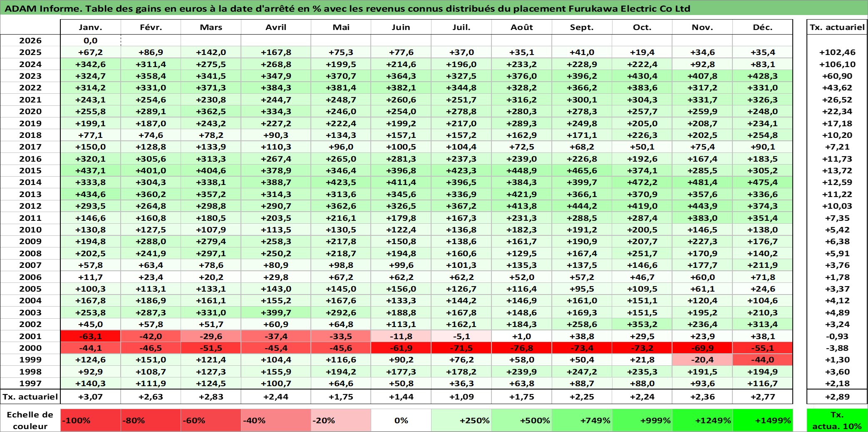Click the +140,3 cell in January 1997

click(90, 383)
